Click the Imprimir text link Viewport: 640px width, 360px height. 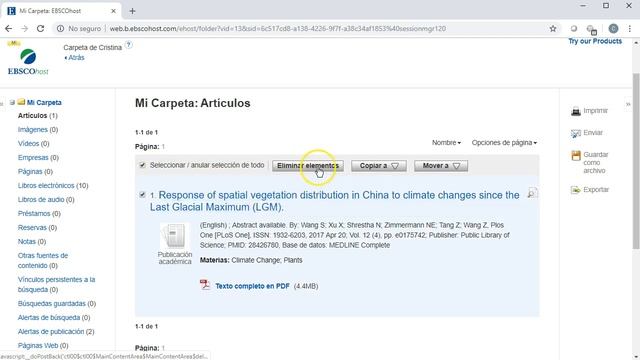tap(596, 111)
